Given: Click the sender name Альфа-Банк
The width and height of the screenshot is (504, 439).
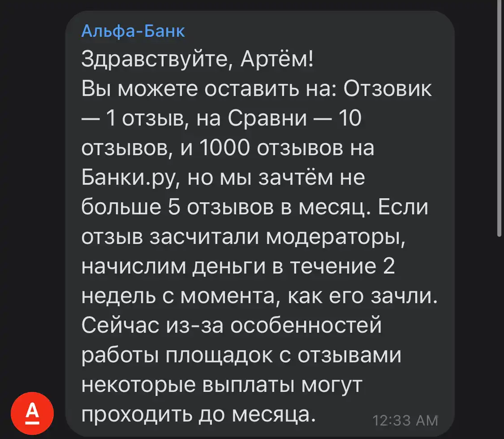Looking at the screenshot, I should (133, 31).
